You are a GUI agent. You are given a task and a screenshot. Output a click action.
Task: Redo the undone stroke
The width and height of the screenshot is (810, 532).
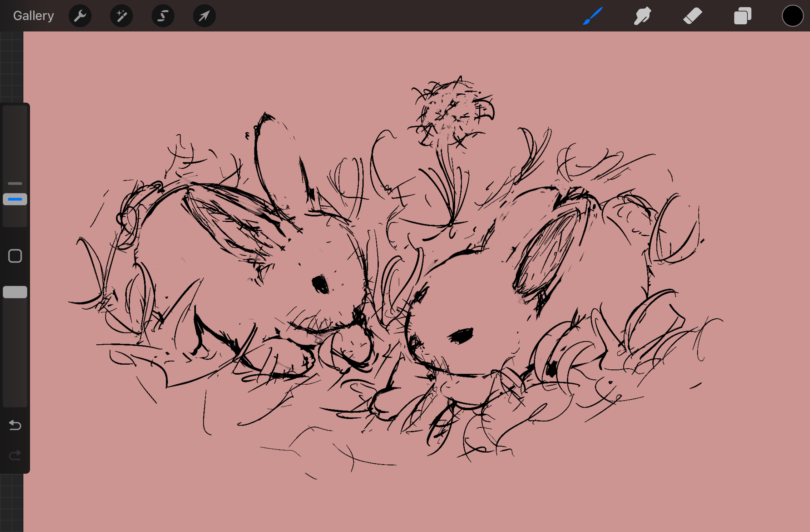tap(15, 455)
